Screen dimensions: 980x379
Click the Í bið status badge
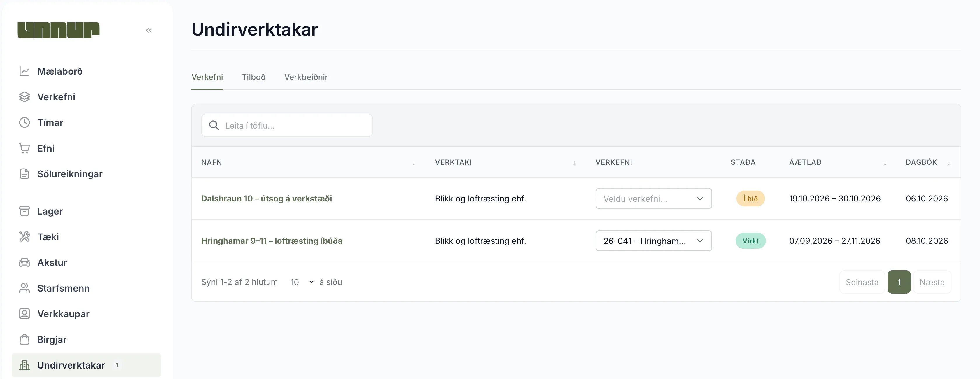point(750,199)
